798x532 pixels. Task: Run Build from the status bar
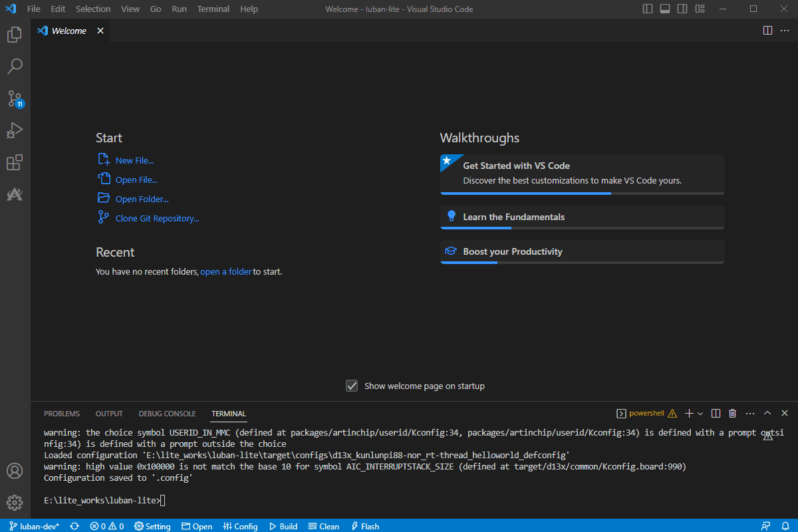283,526
